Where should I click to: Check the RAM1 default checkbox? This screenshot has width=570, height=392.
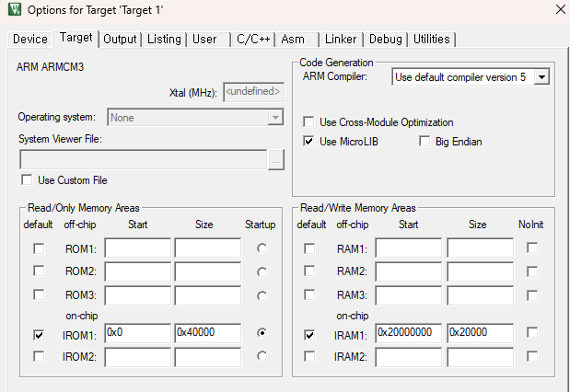tap(309, 248)
